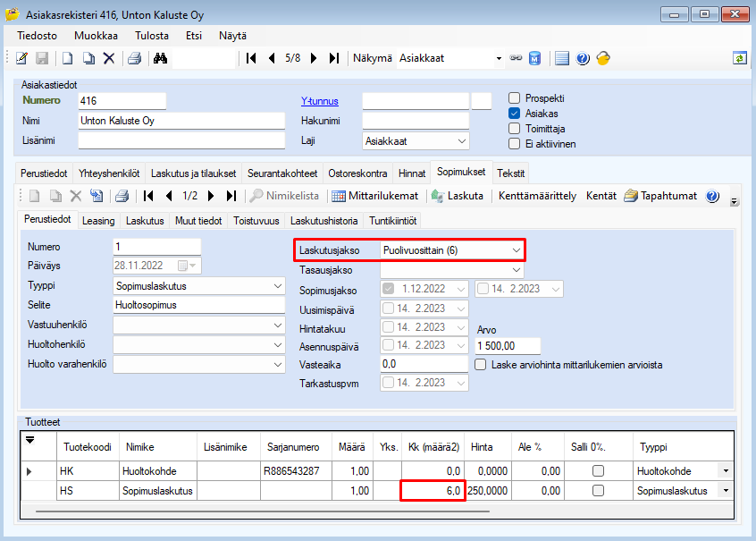The width and height of the screenshot is (756, 541).
Task: Toggle Salli 0% checkbox for Huoltokohde row
Action: click(x=598, y=470)
